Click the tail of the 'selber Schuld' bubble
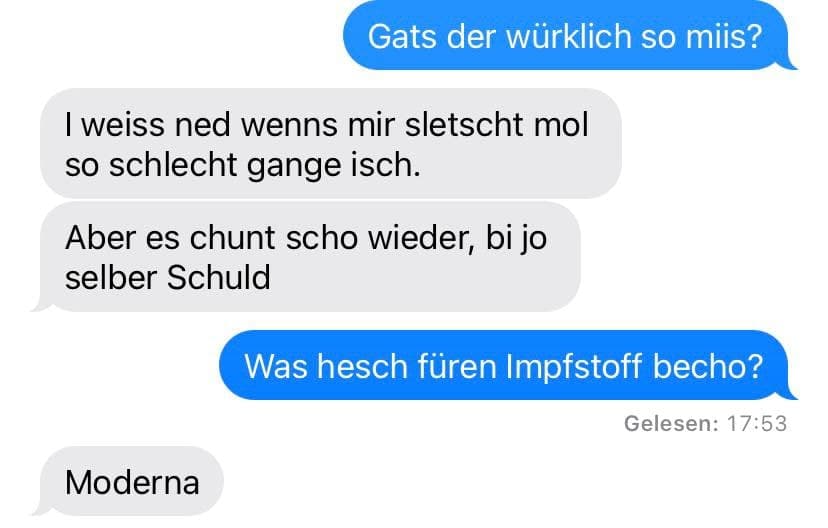This screenshot has height=528, width=828. (41, 306)
